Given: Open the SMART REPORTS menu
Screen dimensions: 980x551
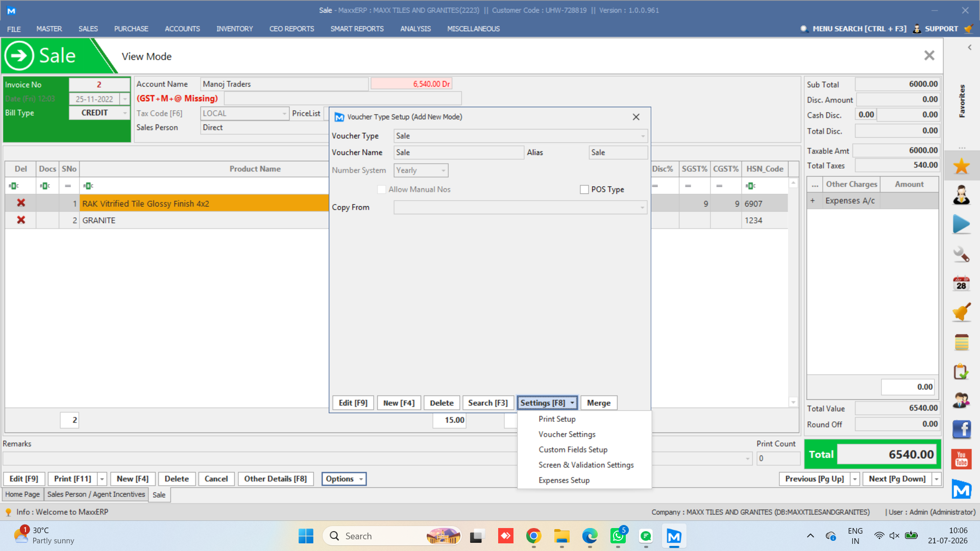Looking at the screenshot, I should pyautogui.click(x=357, y=29).
